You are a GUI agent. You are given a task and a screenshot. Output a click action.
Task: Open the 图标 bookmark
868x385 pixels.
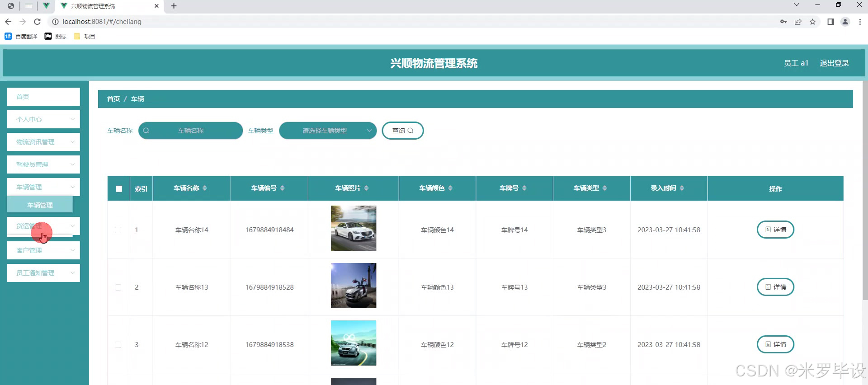[x=56, y=36]
